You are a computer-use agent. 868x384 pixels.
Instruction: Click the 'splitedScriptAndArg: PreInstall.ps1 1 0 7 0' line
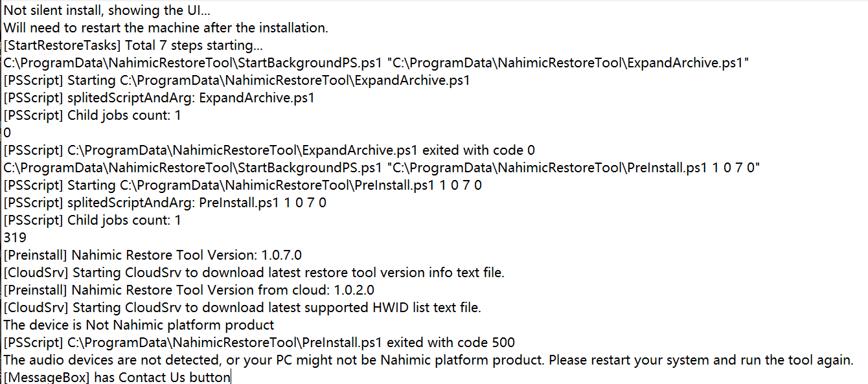tap(165, 203)
